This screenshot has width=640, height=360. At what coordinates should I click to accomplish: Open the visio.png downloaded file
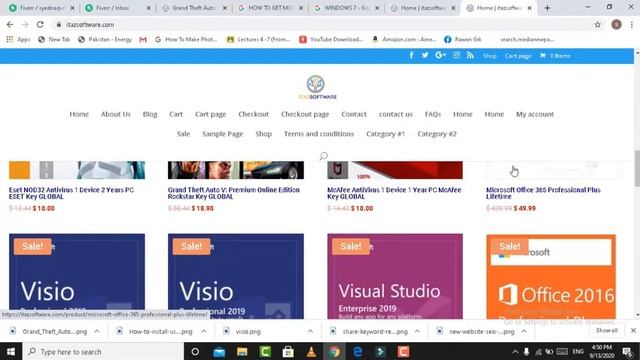coord(248,331)
